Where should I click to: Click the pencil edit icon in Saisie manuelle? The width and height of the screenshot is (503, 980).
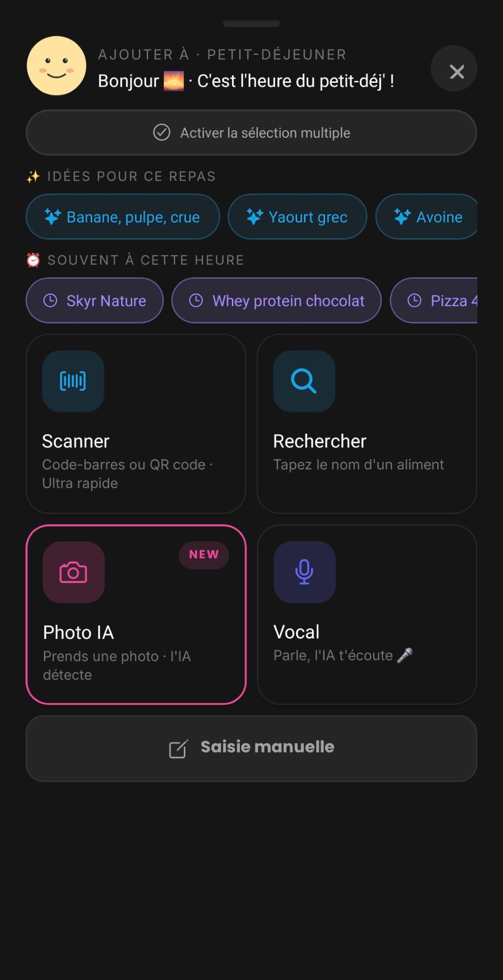[x=178, y=748]
